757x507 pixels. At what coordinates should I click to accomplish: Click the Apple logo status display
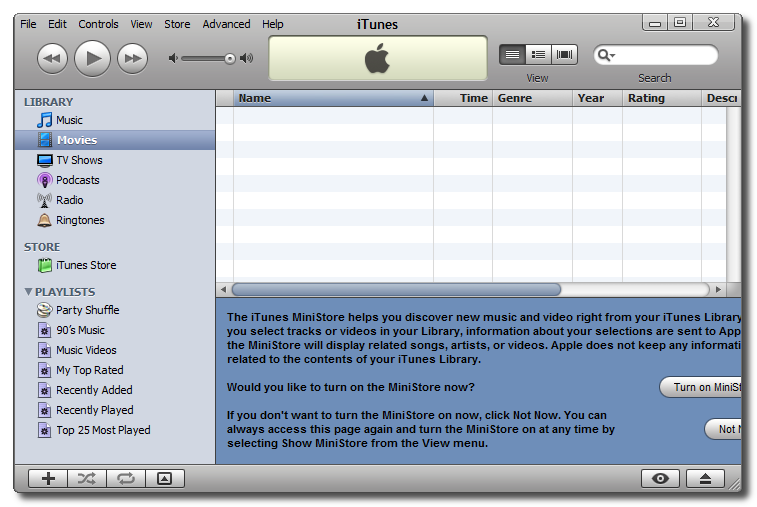tap(378, 58)
